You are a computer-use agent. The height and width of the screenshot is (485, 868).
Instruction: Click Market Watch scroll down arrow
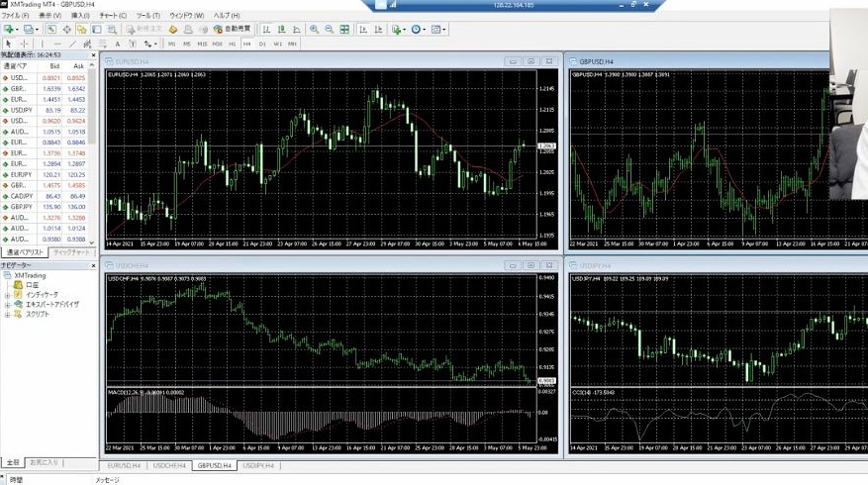tap(92, 242)
